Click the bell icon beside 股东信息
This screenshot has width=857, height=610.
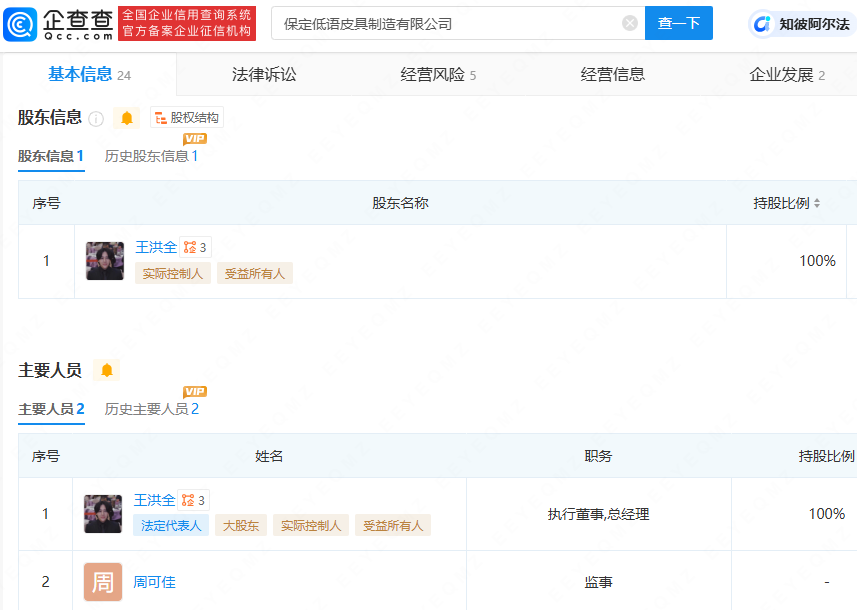(x=126, y=117)
